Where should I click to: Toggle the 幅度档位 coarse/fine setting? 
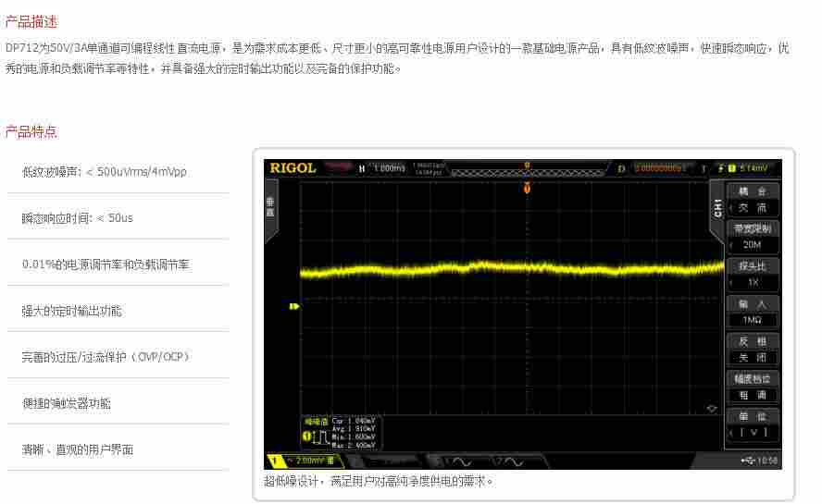[753, 387]
